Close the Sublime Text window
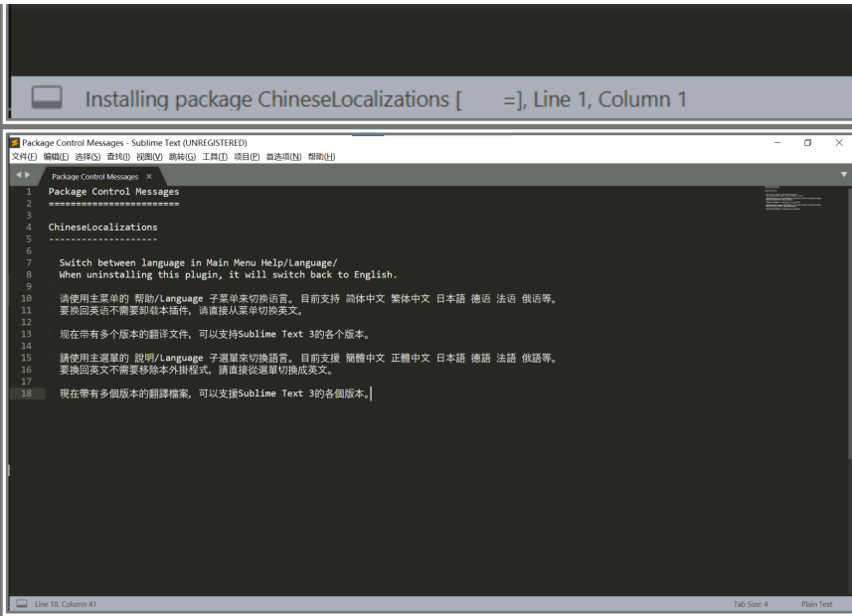 [839, 142]
